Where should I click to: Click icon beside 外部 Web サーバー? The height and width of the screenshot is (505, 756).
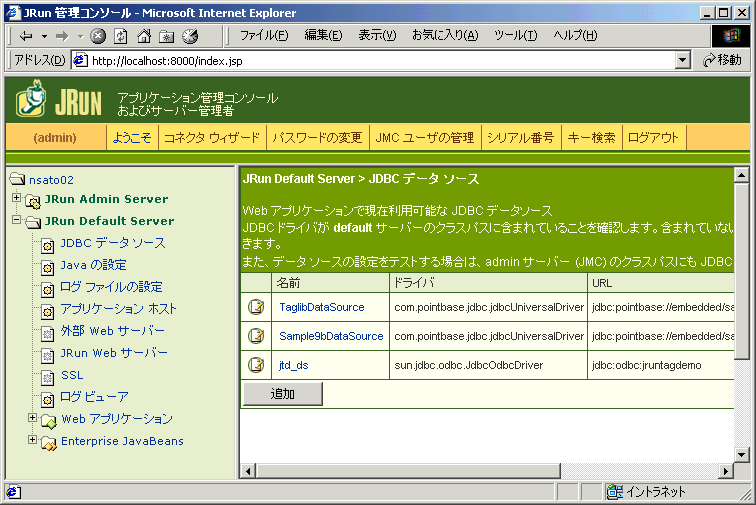47,333
